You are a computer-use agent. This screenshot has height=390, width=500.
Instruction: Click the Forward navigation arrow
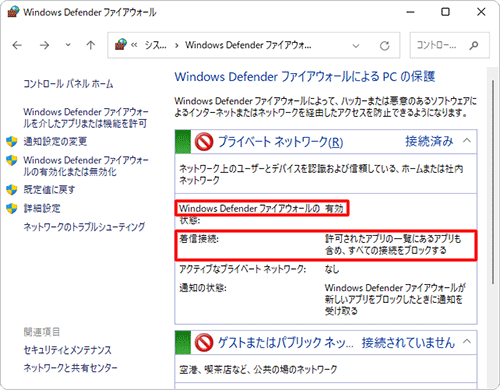44,45
